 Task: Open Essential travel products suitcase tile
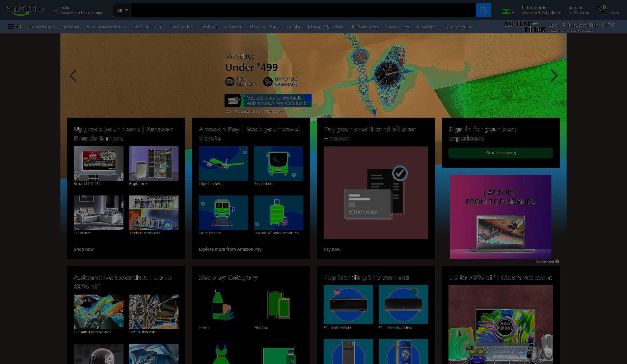pyautogui.click(x=278, y=213)
